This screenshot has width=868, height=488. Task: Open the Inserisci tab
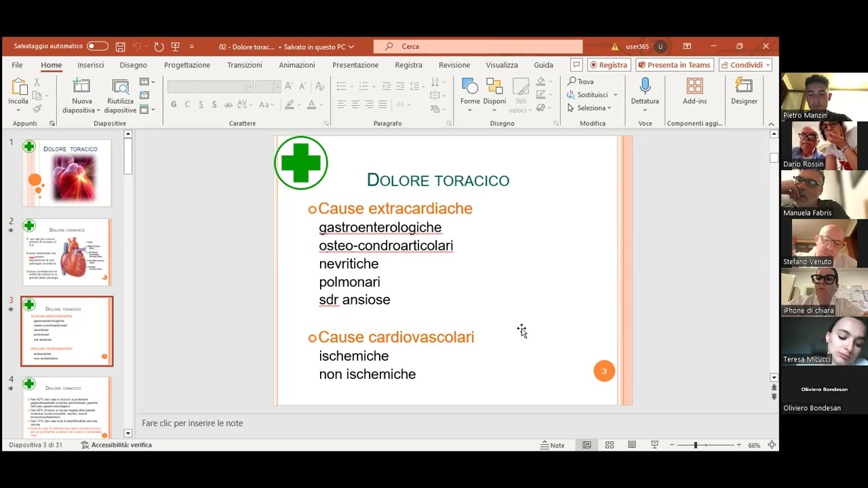(91, 65)
